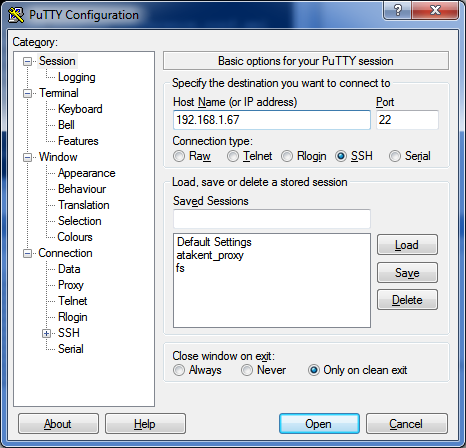The image size is (466, 448).
Task: Open the Terminal category
Action: pos(59,93)
